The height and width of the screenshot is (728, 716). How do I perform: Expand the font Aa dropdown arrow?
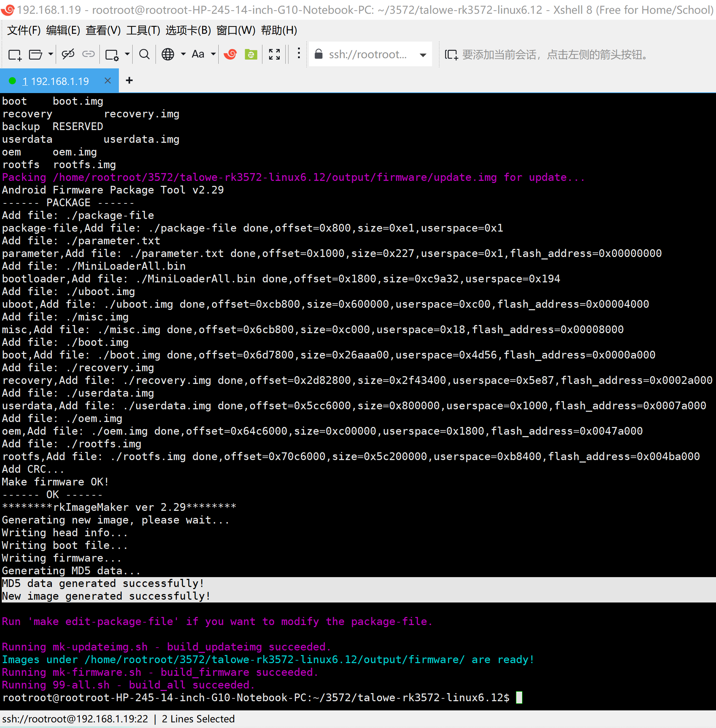coord(213,55)
